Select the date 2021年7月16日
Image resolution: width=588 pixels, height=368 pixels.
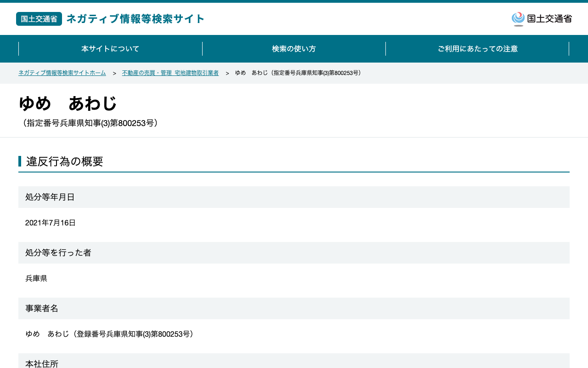pos(51,223)
